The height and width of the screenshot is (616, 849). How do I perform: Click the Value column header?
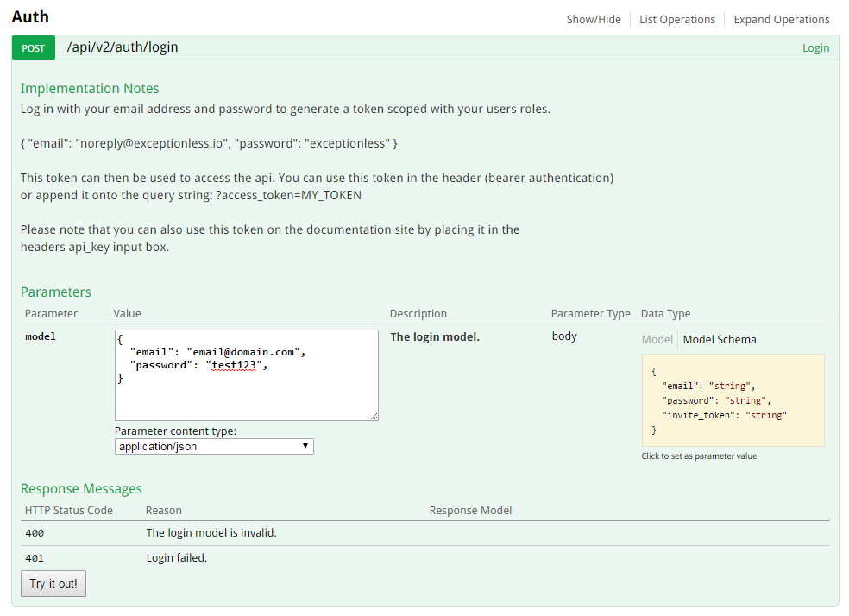[127, 313]
